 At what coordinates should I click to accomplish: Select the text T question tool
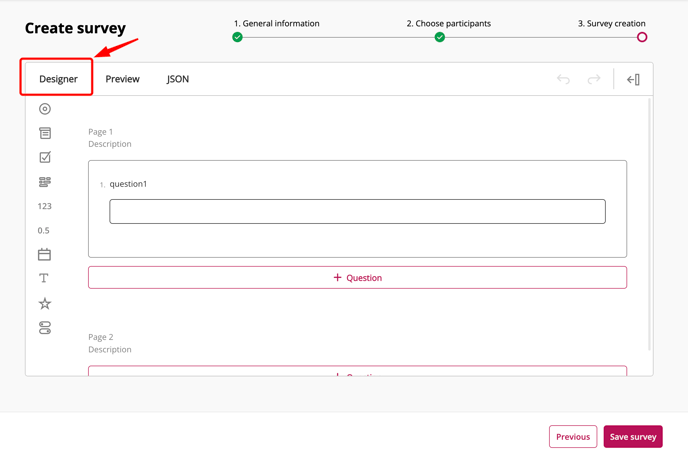44,278
